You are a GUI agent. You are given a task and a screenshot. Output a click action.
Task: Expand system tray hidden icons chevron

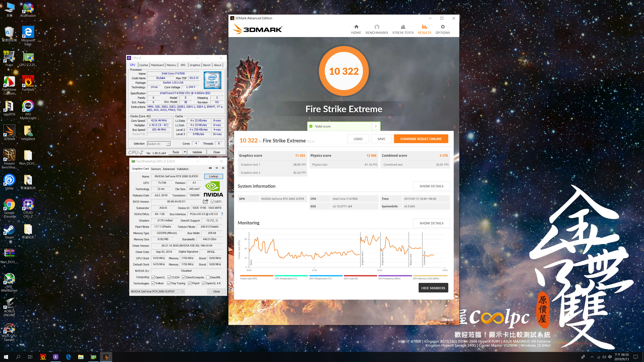[x=592, y=357]
